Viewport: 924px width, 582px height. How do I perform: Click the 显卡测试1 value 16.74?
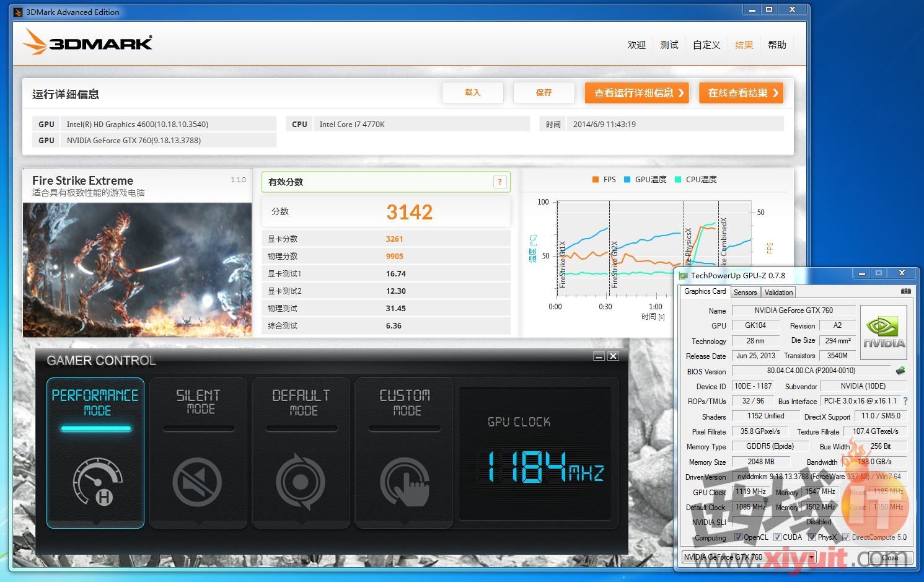pyautogui.click(x=395, y=273)
